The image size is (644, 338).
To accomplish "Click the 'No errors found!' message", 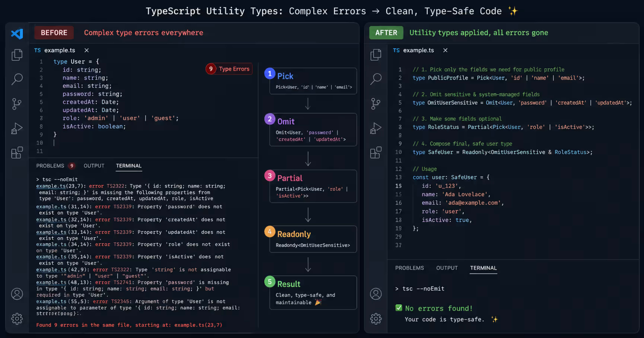I will click(439, 308).
